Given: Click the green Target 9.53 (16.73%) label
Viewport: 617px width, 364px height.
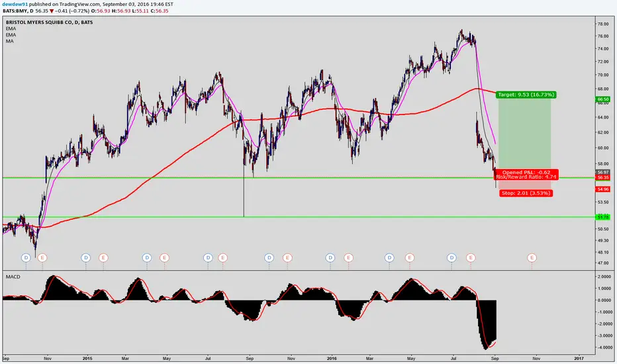Looking at the screenshot, I should [x=526, y=95].
